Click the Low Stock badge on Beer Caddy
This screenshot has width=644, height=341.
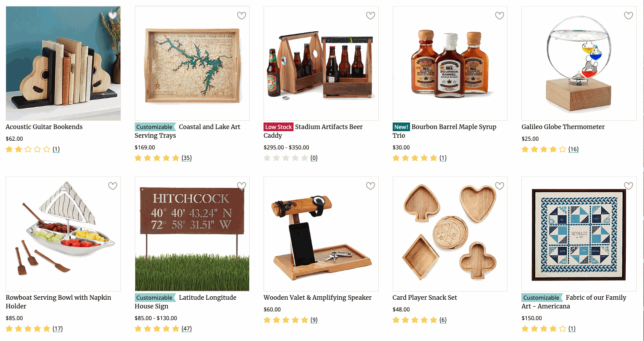point(279,127)
